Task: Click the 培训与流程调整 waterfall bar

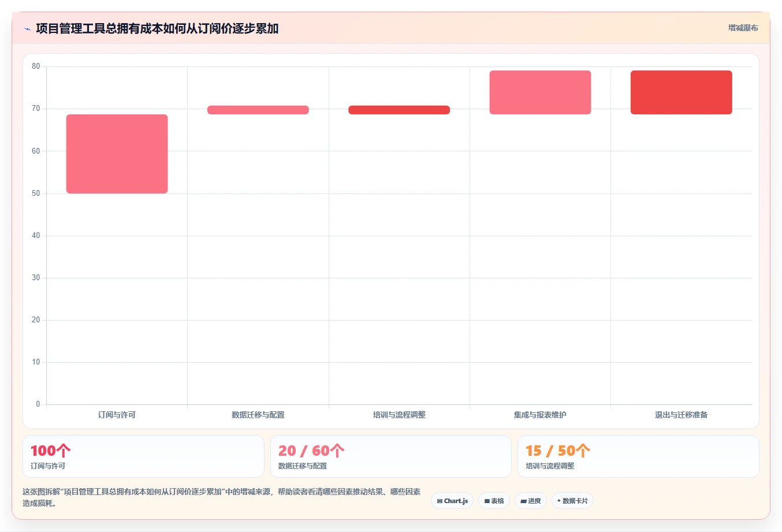Action: pos(399,110)
